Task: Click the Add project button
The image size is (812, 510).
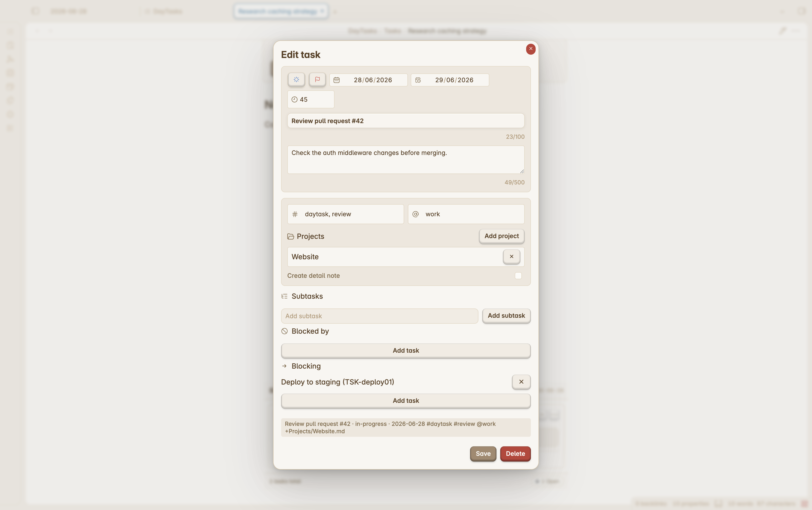Action: [501, 236]
